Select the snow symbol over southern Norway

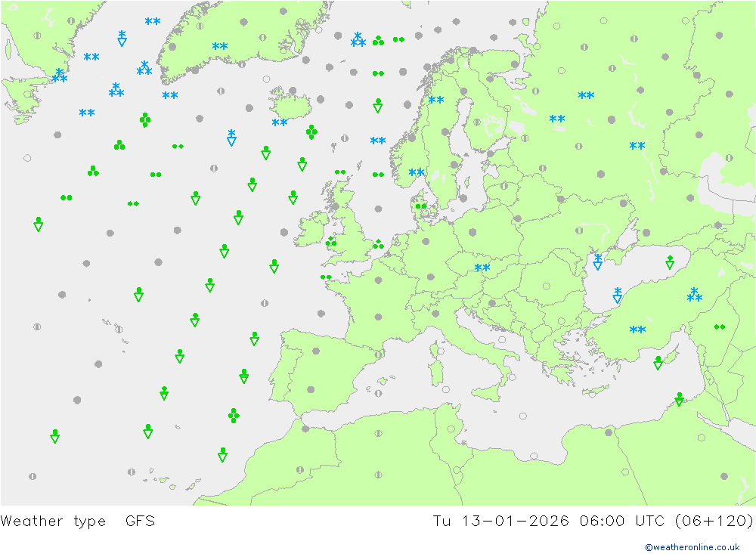click(x=417, y=172)
